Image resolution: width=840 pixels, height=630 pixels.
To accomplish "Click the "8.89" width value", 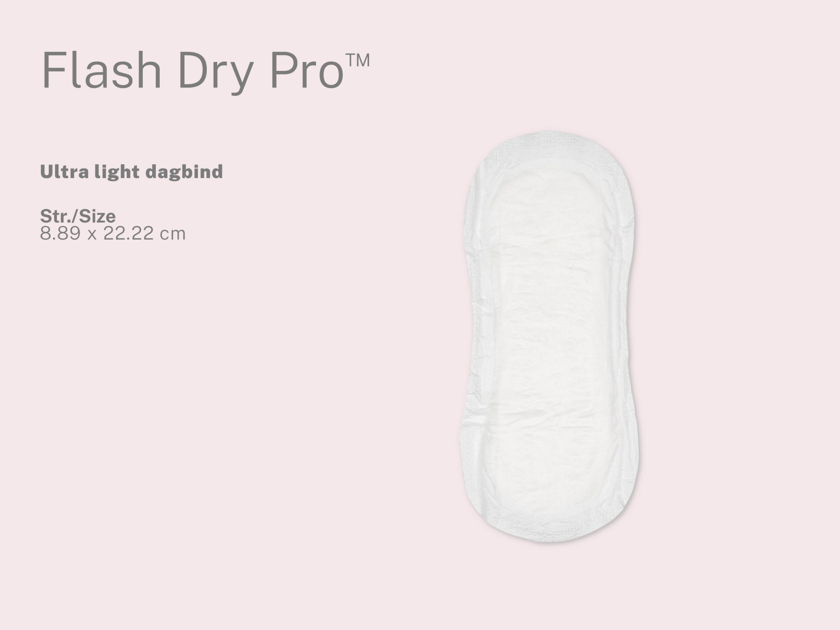I will (60, 234).
